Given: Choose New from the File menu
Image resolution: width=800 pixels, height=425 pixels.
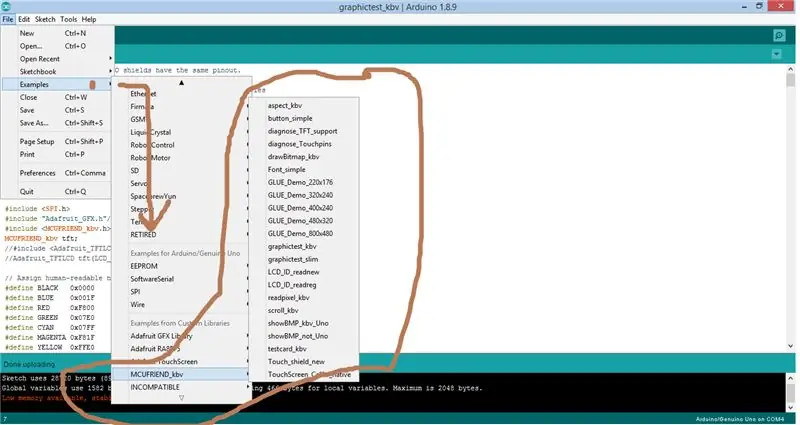Looking at the screenshot, I should pyautogui.click(x=58, y=33).
